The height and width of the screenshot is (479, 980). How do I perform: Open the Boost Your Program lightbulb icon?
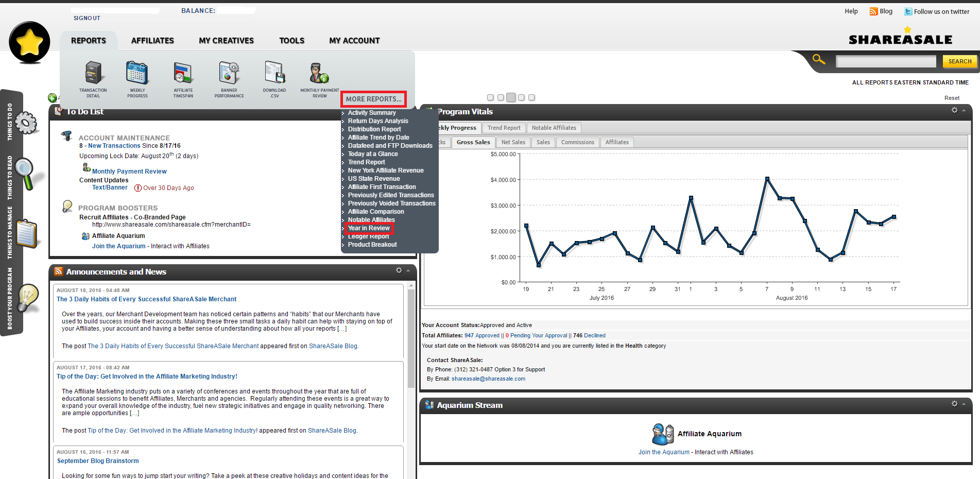coord(28,298)
